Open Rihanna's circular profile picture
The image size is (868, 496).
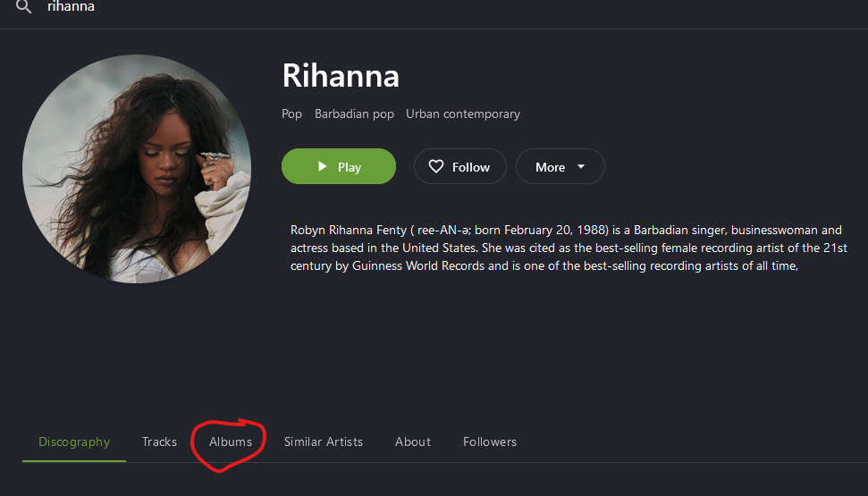tap(137, 169)
